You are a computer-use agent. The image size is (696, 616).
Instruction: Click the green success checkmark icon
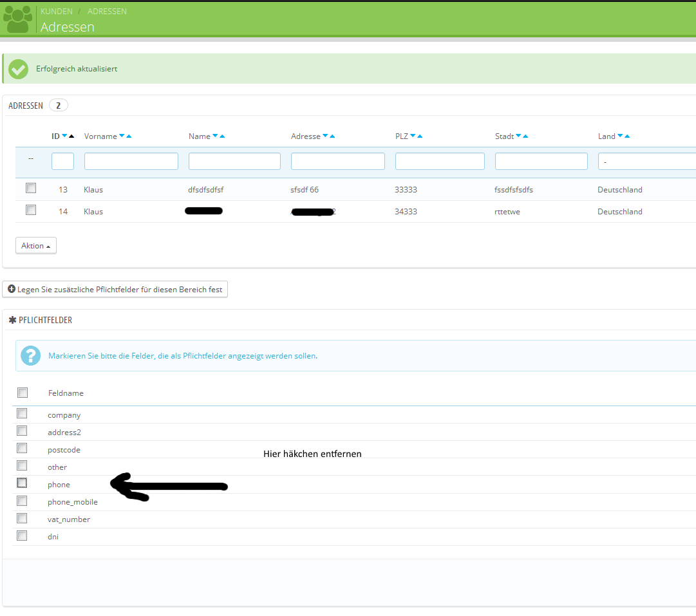coord(18,70)
